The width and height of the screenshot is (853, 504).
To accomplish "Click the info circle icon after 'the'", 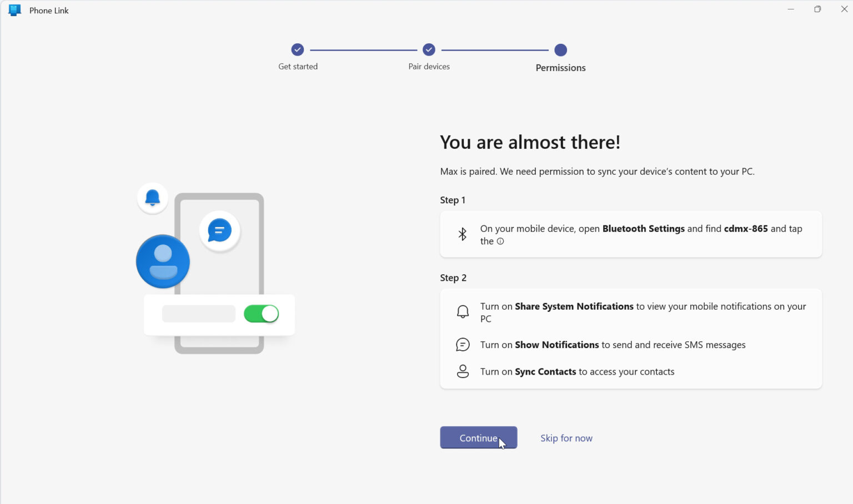I will pyautogui.click(x=500, y=241).
